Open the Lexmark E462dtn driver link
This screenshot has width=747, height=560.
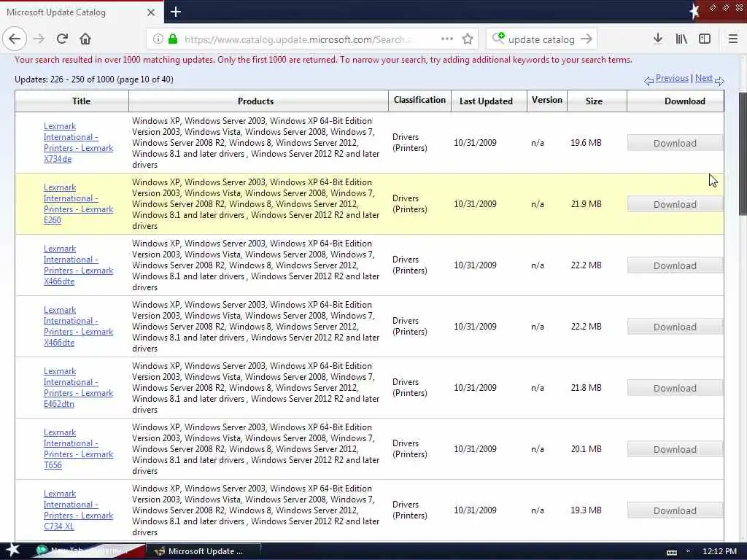point(78,387)
